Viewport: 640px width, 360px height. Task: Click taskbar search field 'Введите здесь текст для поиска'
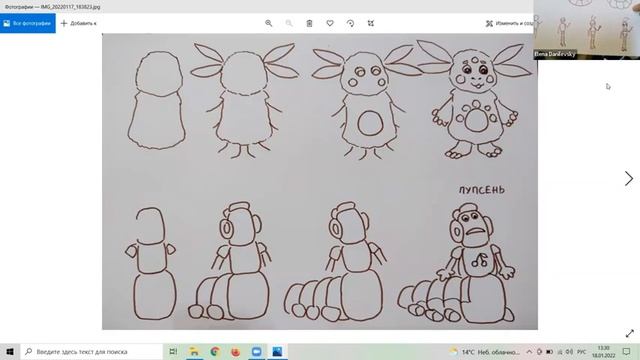tap(91, 351)
